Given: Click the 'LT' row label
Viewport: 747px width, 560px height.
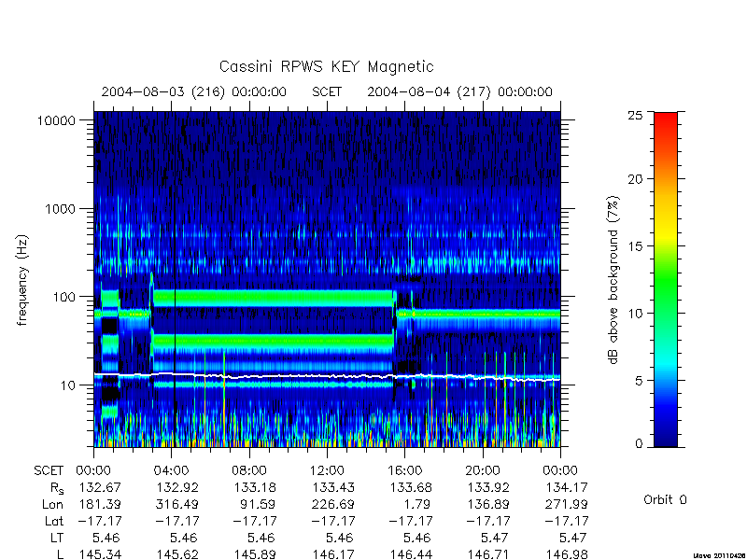Looking at the screenshot, I should tap(57, 539).
